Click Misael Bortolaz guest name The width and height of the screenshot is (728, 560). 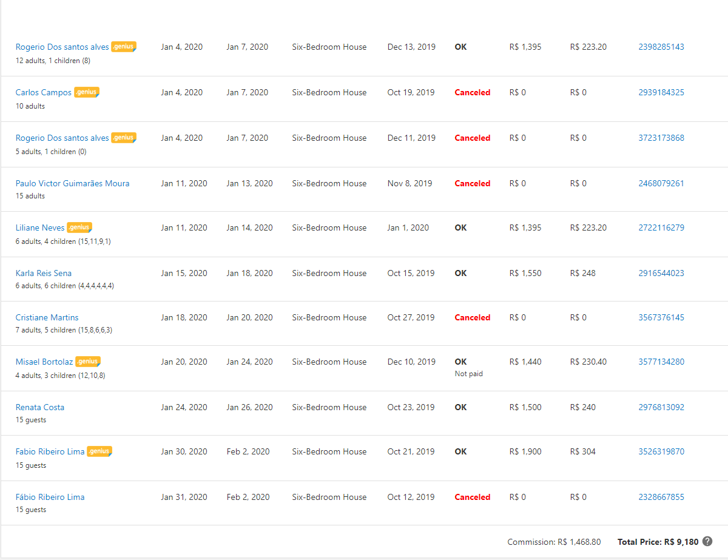click(44, 362)
